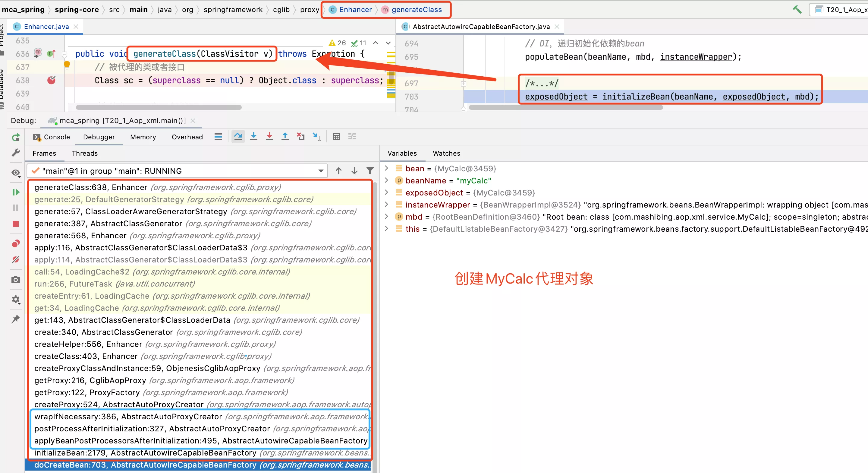868x473 pixels.
Task: Click Evaluate Expression calculator icon
Action: coord(336,137)
